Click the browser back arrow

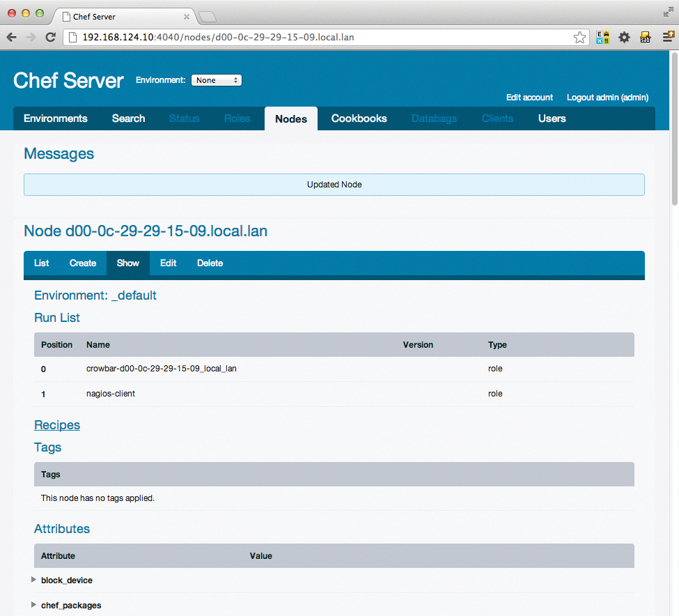12,38
